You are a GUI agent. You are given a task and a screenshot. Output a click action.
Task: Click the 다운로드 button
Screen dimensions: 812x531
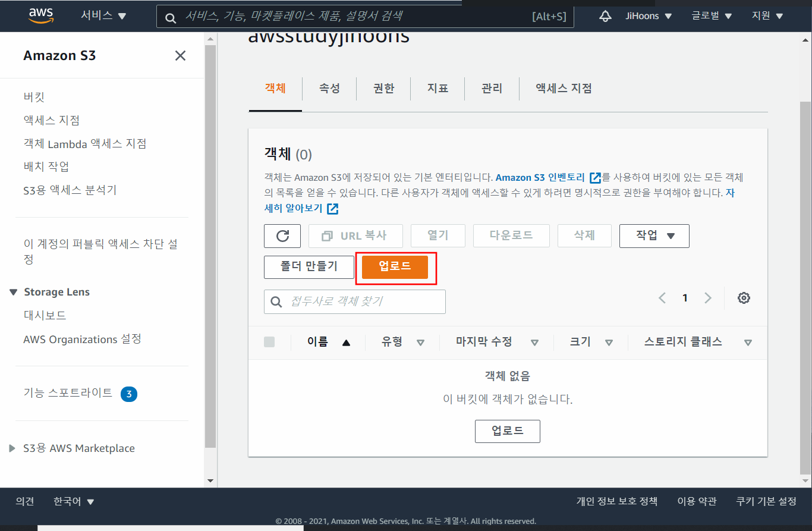(511, 236)
